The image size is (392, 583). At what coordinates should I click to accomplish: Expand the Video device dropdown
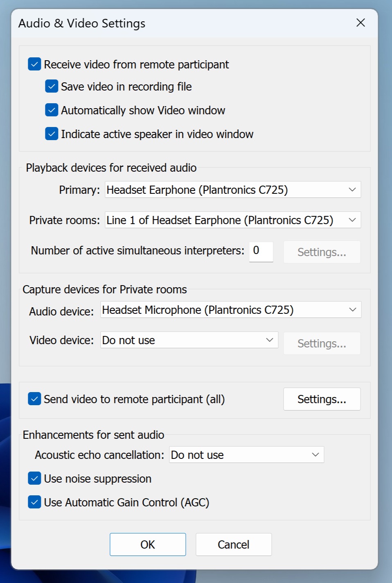coord(189,340)
